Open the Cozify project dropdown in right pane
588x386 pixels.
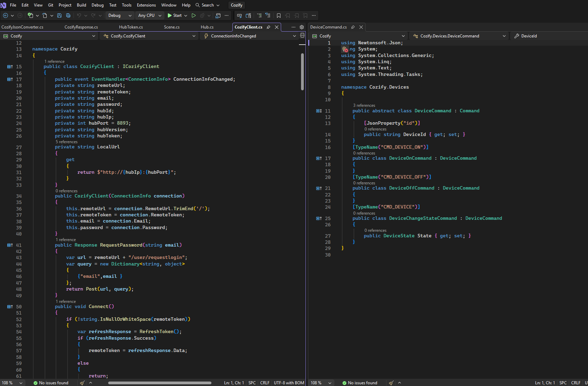coord(358,36)
